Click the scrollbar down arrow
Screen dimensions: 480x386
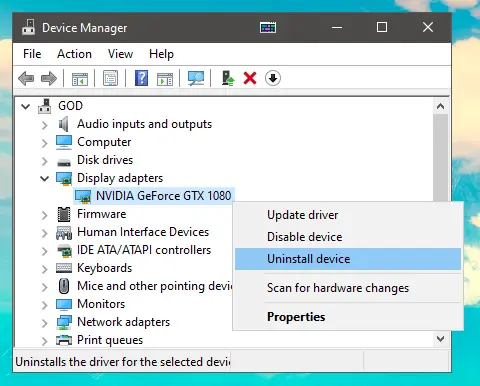click(x=440, y=339)
